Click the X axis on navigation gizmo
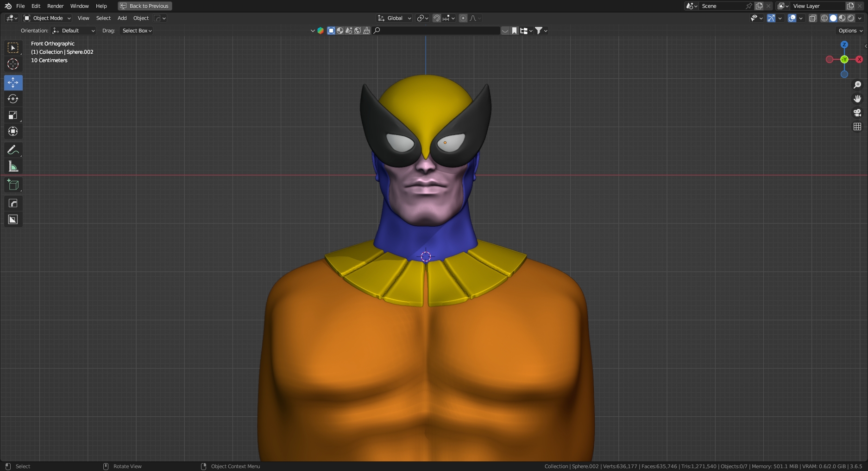 pos(859,59)
